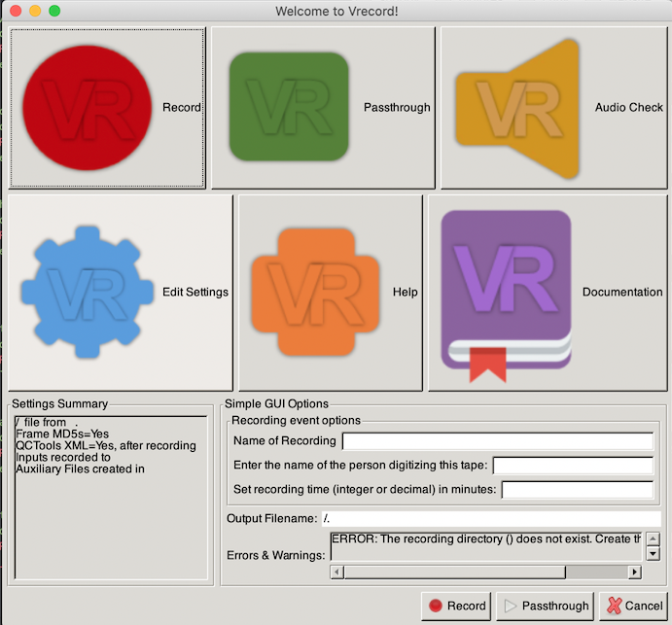This screenshot has width=672, height=625.
Task: Focus the person digitizing this tape field
Action: tap(573, 466)
